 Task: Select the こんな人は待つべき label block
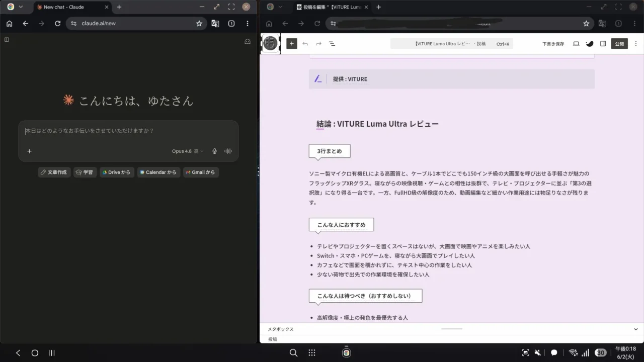[x=365, y=296]
